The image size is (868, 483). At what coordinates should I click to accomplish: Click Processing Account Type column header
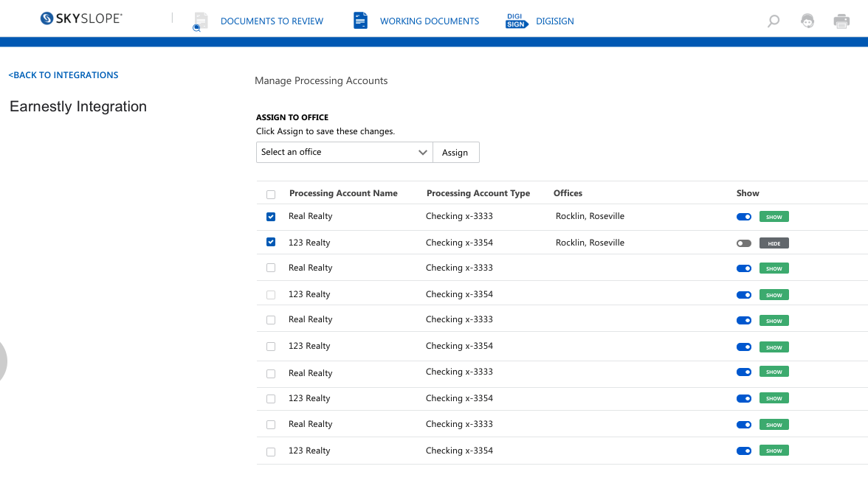478,193
